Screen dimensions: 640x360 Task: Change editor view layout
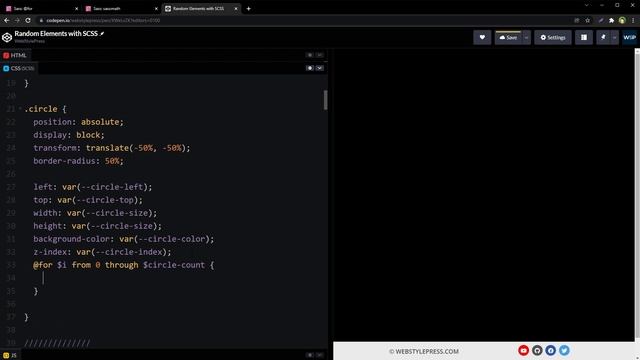(x=584, y=38)
